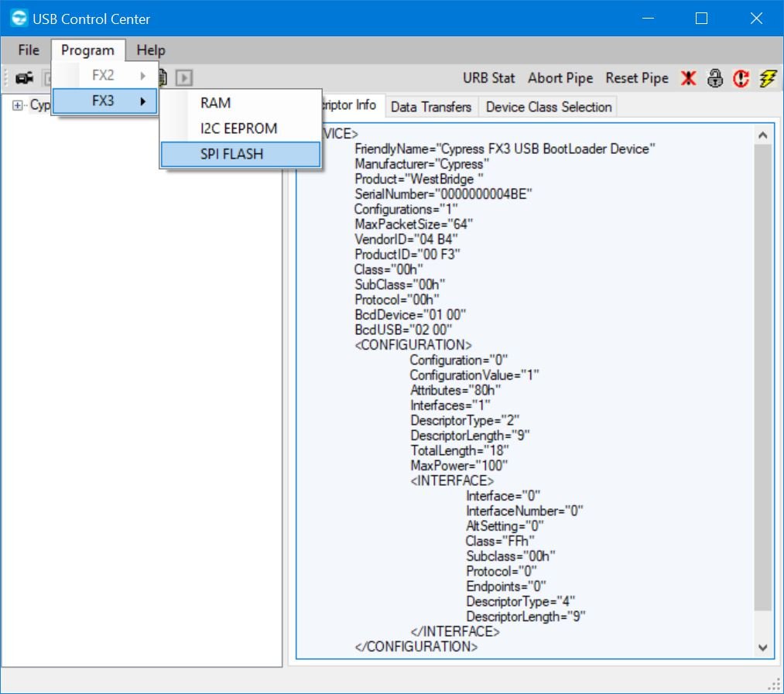Open the Help menu
The height and width of the screenshot is (694, 784).
(x=150, y=50)
